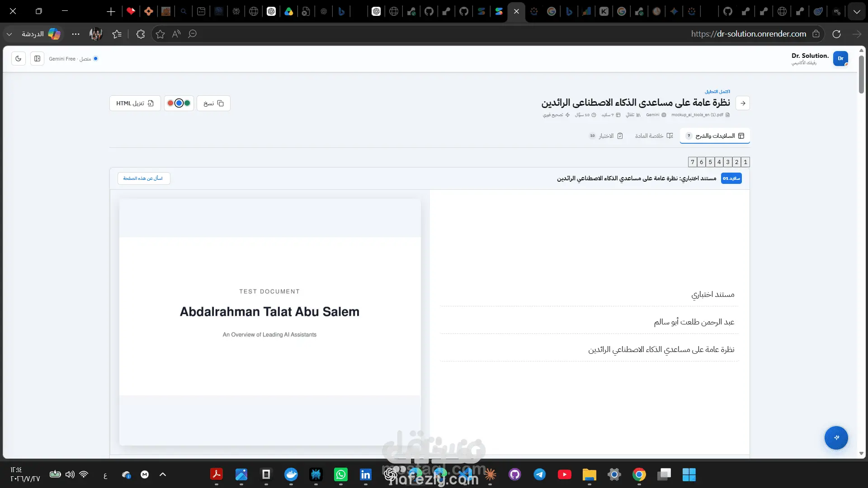Select the blue theme color swatch
The image size is (868, 488).
pyautogui.click(x=179, y=103)
